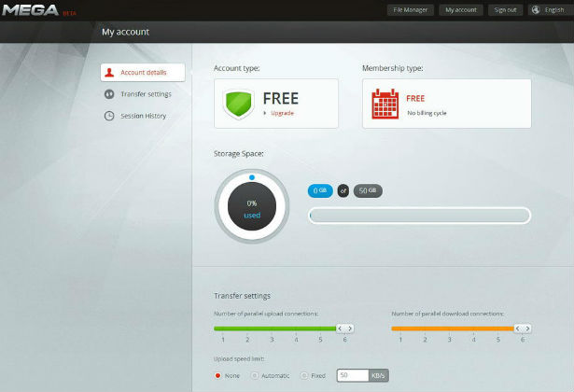
Task: Click the KB/s unit label
Action: [x=378, y=375]
